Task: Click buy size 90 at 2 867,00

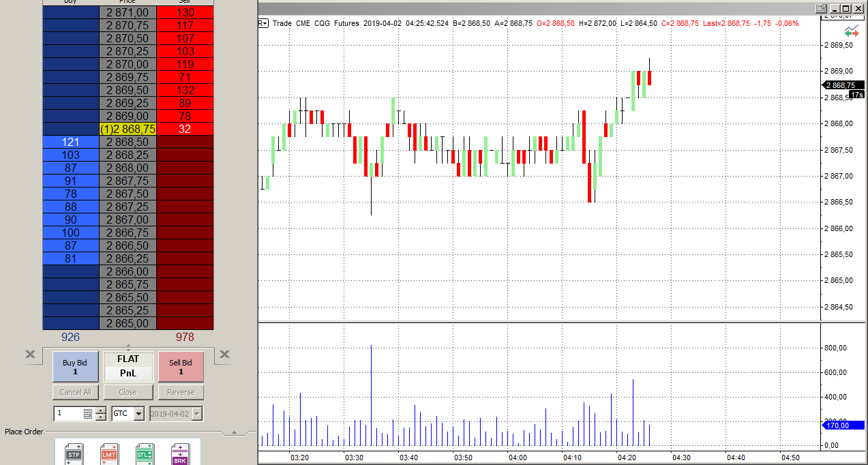Action: [x=71, y=220]
